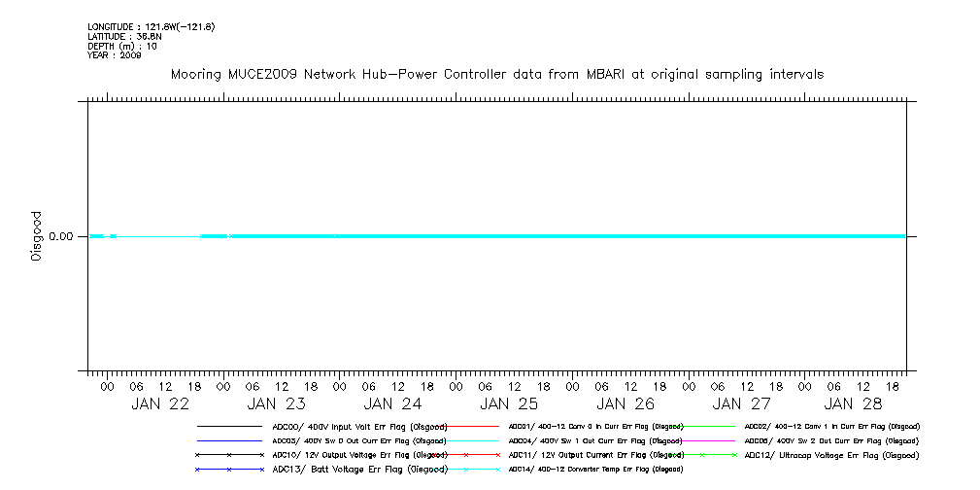Click the Mooring MUCE2009 plot title
The image size is (980, 490).
click(497, 74)
